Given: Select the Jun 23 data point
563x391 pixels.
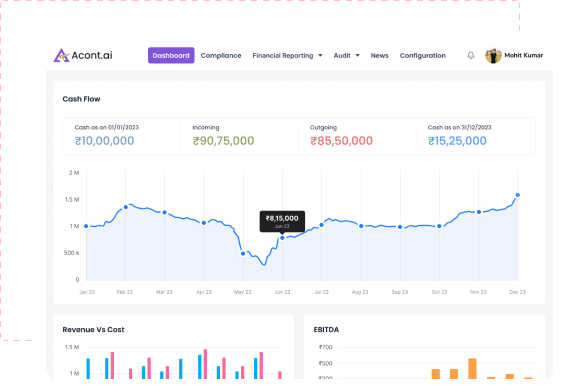Looking at the screenshot, I should pyautogui.click(x=282, y=238).
